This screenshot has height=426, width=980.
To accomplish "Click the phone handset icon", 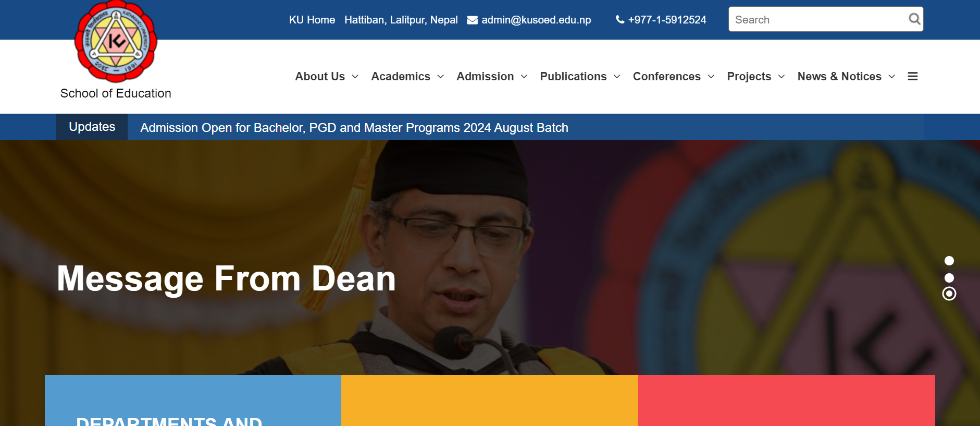I will click(620, 20).
